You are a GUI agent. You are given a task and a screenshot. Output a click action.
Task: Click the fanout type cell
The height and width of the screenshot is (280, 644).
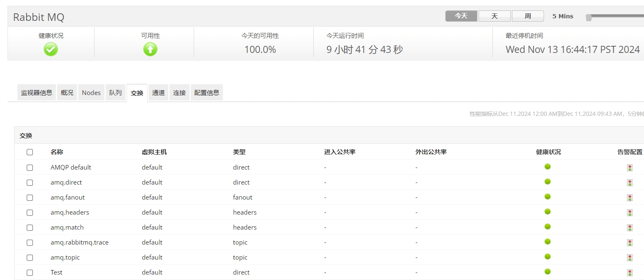click(x=242, y=197)
